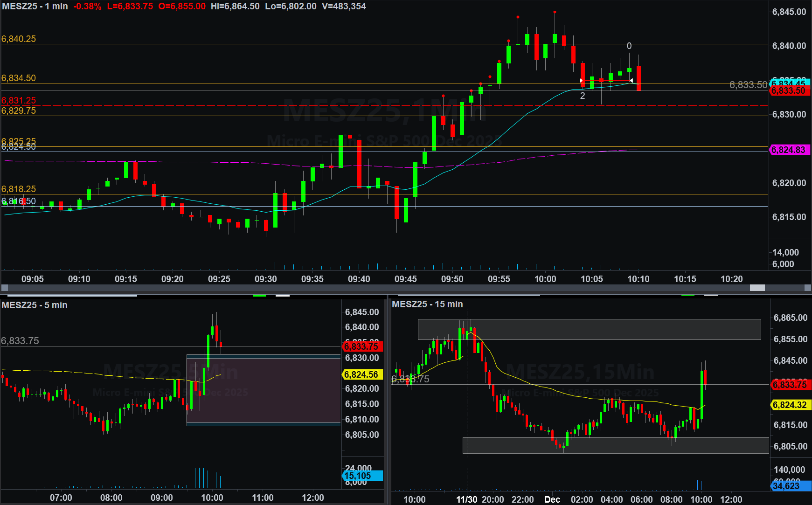The image size is (812, 505).
Task: Click the MESZ25 - 15 min chart title
Action: click(427, 304)
